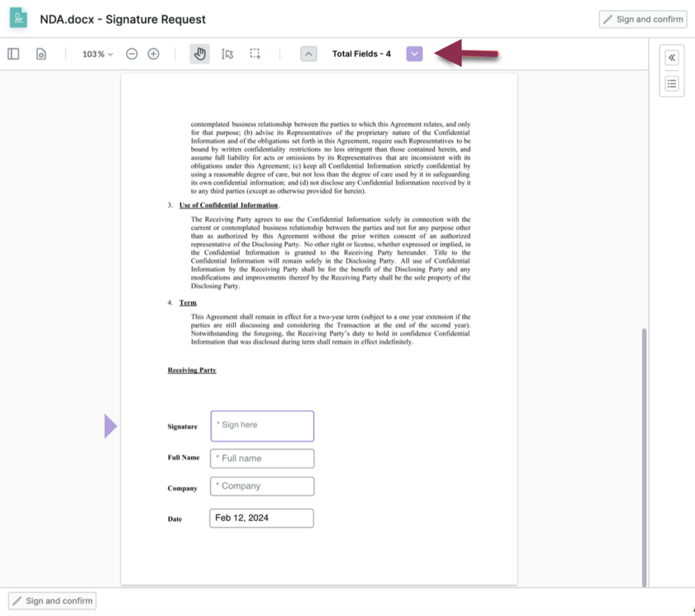Collapse the right sidebar with double-chevron icon
Image resolution: width=695 pixels, height=616 pixels.
click(671, 57)
